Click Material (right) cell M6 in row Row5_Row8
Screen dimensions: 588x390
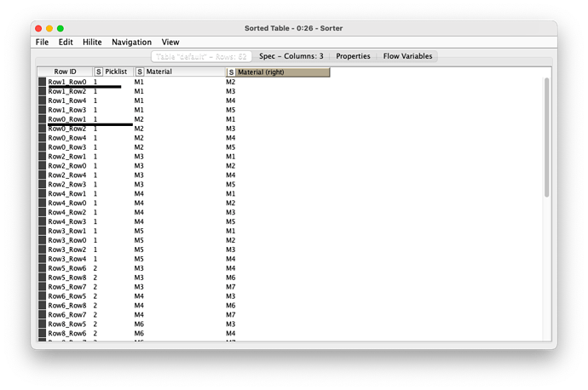click(231, 278)
